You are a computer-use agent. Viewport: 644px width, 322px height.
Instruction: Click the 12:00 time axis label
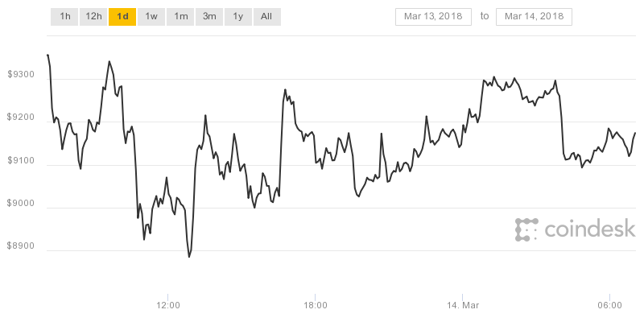point(168,306)
